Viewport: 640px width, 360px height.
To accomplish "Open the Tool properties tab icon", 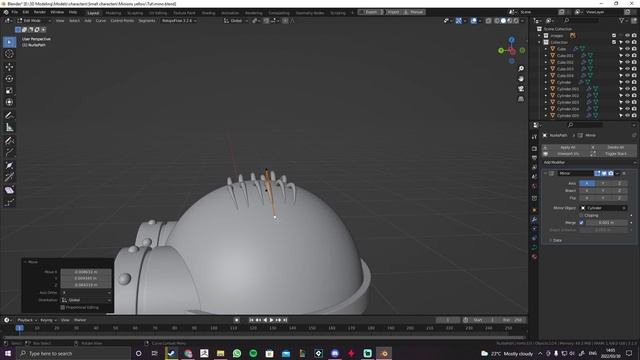I will (534, 137).
